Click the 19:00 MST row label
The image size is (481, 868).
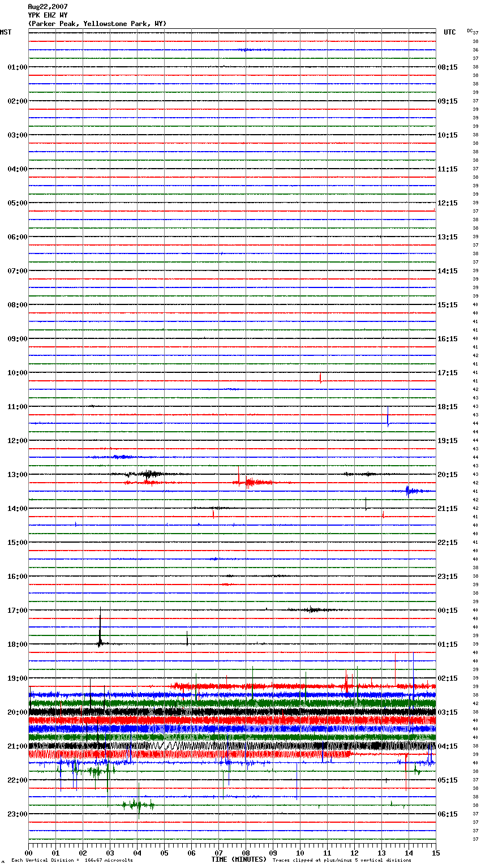point(17,678)
